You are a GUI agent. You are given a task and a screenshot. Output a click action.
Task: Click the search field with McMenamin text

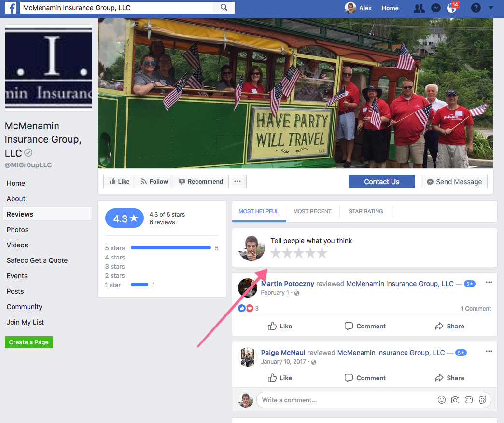117,8
